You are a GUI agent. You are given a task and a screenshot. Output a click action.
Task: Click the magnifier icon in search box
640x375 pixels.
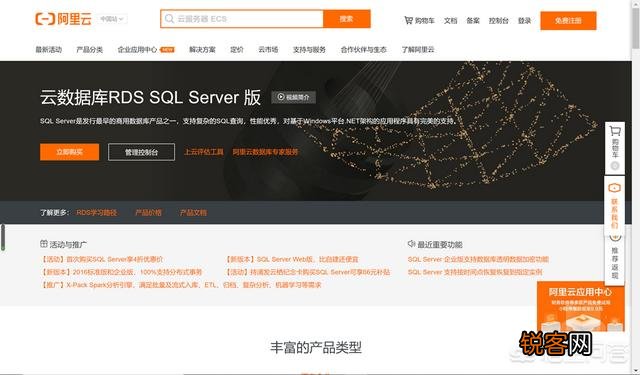169,19
